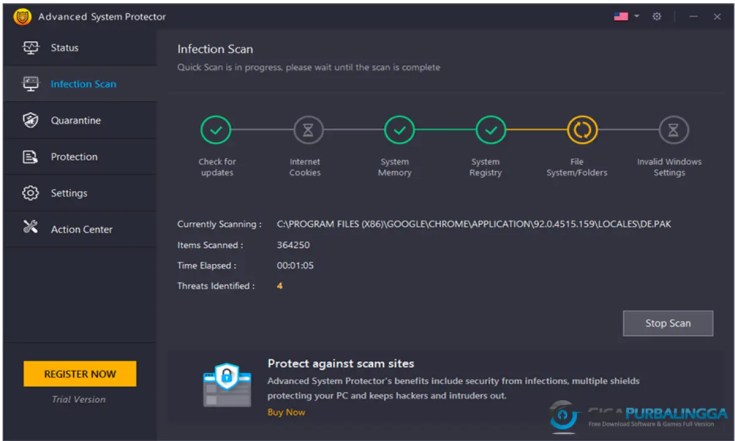Click the Infection Scan monitor icon
The height and width of the screenshot is (441, 735).
coord(31,84)
